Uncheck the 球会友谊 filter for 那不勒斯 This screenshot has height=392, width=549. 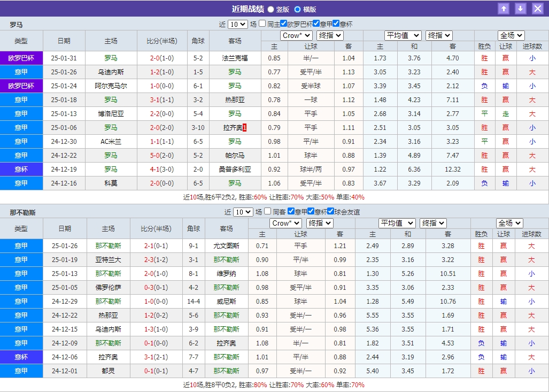(x=330, y=211)
